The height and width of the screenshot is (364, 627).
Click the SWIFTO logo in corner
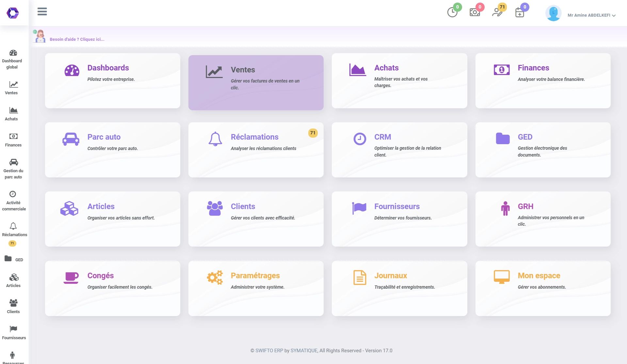coord(13,13)
